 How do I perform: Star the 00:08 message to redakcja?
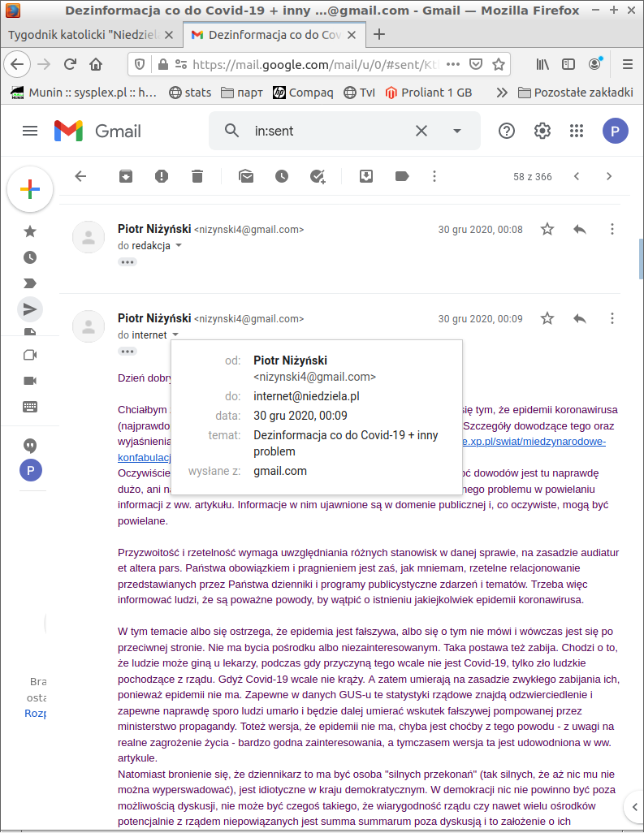[x=547, y=230]
